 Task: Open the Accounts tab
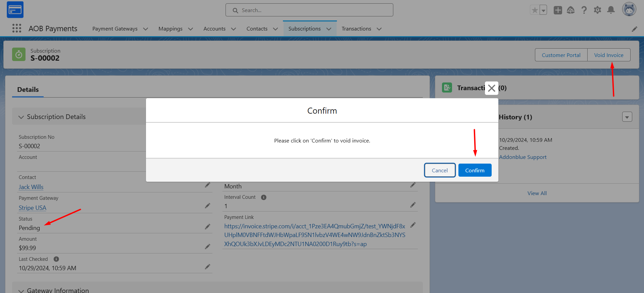[x=214, y=29]
